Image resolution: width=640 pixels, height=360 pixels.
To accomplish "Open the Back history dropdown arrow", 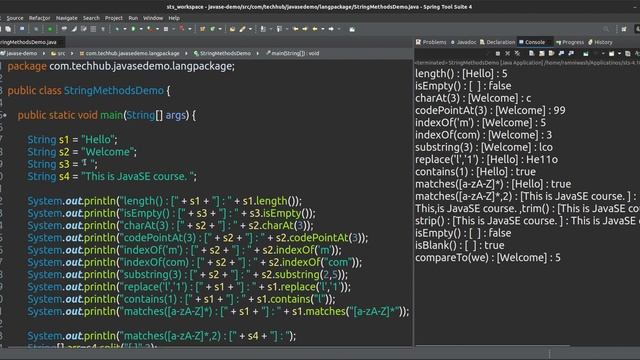I will point(323,29).
